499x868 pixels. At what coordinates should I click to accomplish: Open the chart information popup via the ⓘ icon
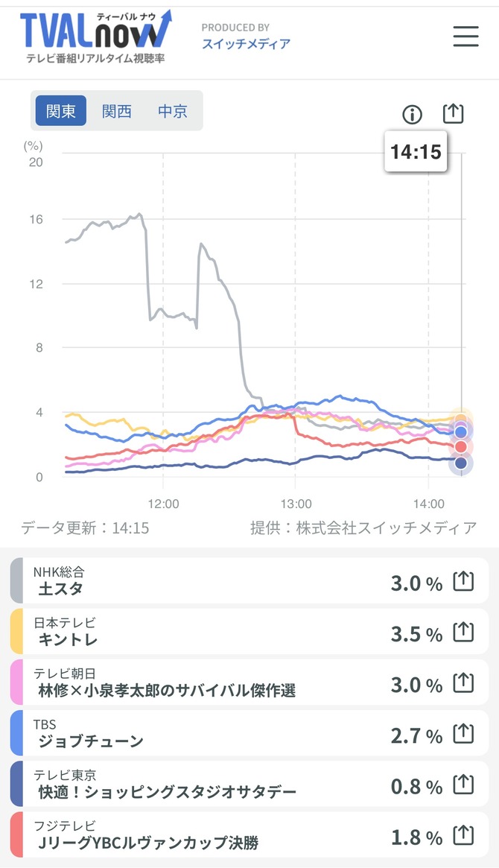pos(412,114)
